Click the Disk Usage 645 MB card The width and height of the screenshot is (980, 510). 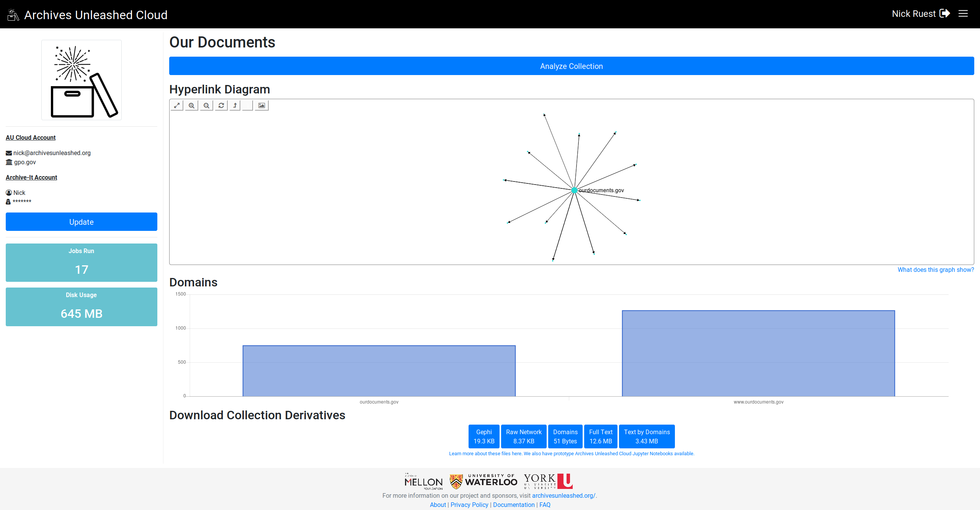pyautogui.click(x=82, y=307)
